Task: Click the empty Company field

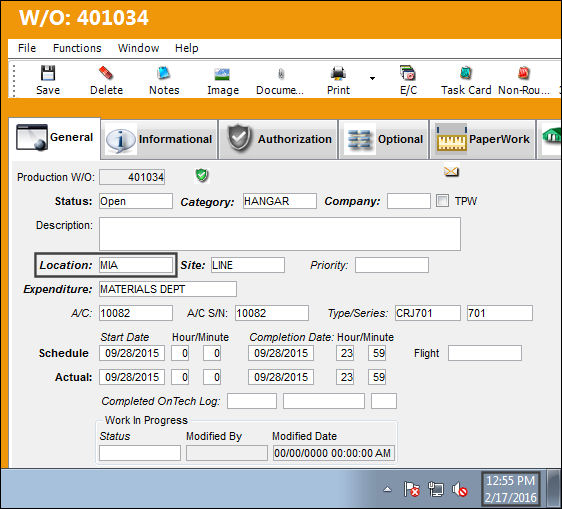Action: click(x=409, y=201)
